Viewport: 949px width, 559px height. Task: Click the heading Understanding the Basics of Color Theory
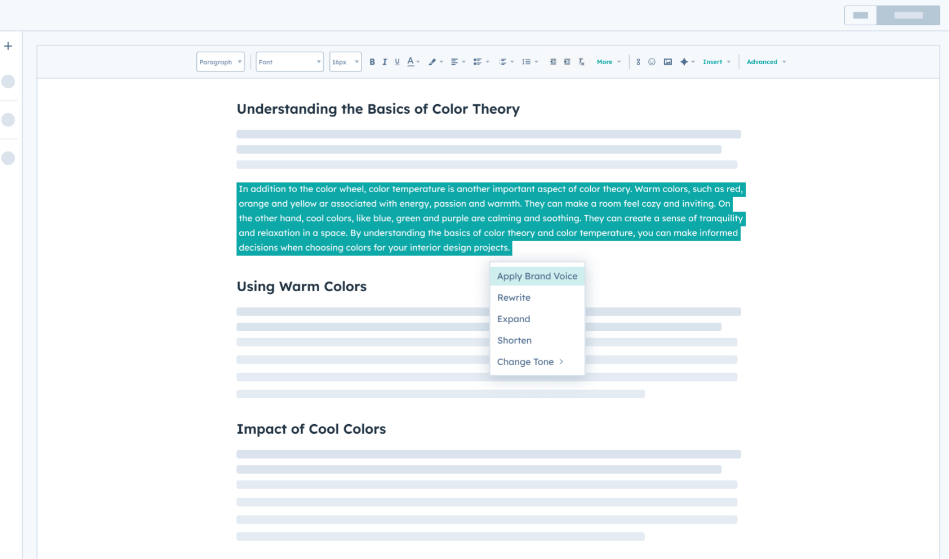click(x=378, y=109)
